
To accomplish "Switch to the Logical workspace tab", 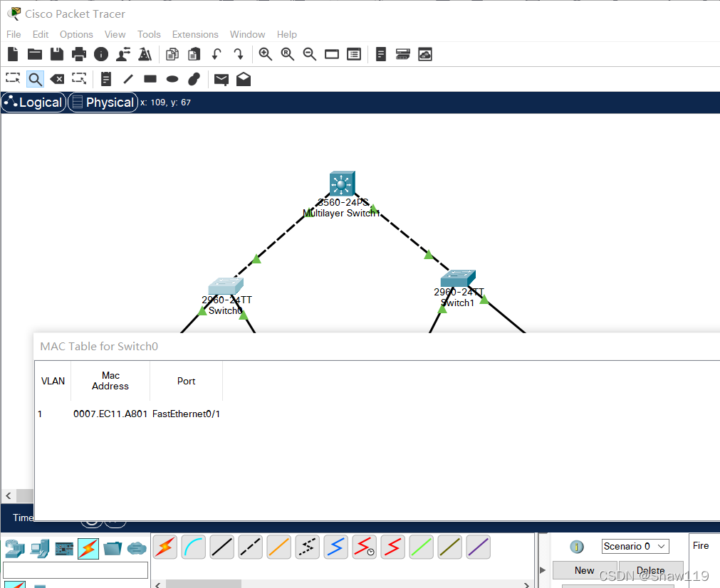I will (34, 103).
